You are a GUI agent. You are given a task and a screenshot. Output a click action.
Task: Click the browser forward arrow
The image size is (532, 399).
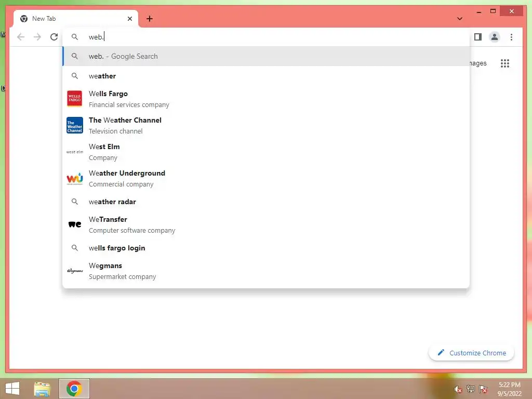pyautogui.click(x=37, y=37)
